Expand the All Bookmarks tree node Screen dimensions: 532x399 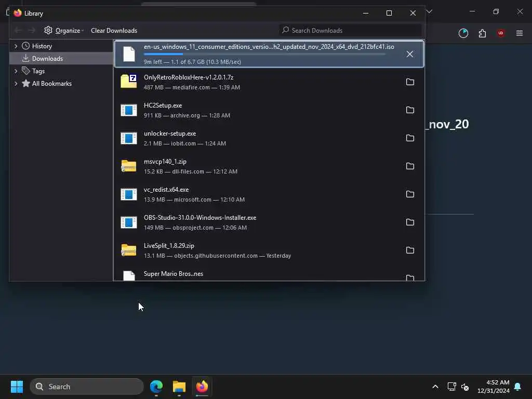pos(16,84)
